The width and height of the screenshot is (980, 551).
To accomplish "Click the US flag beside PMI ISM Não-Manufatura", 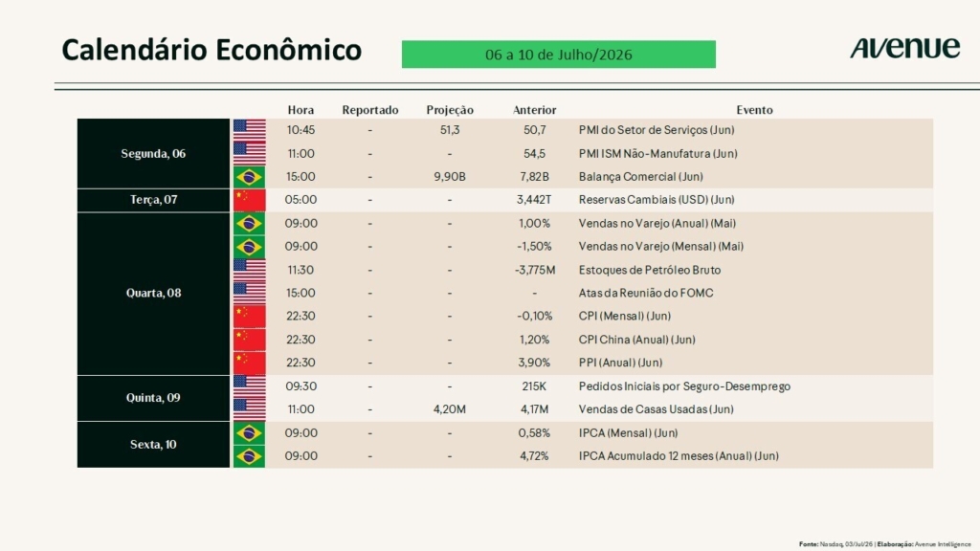I will point(250,153).
